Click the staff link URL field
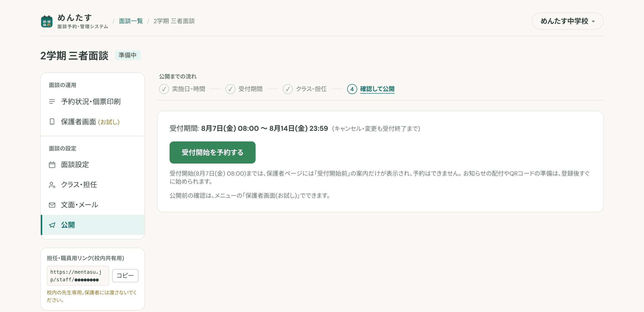Screen dimensions: 644x312 [x=78, y=276]
